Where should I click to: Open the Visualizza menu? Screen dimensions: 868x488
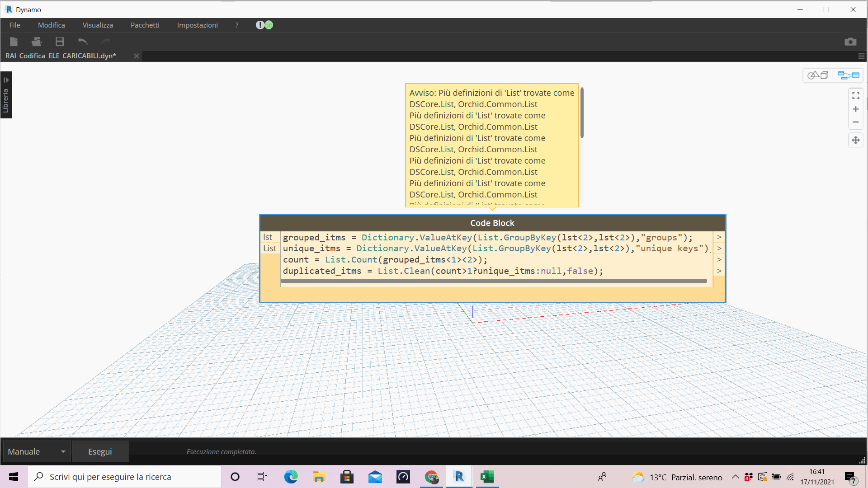tap(98, 25)
